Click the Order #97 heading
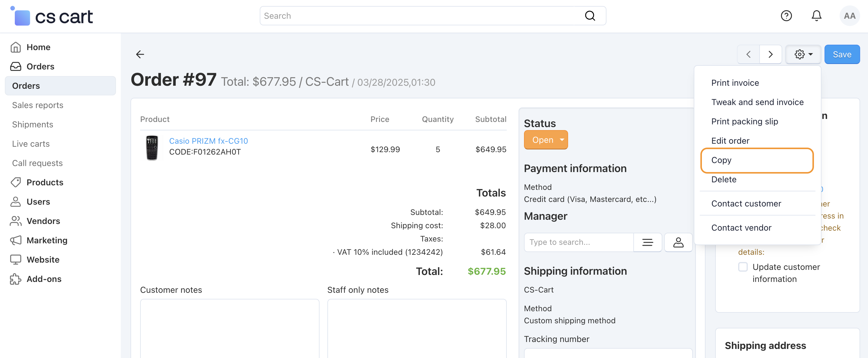This screenshot has width=868, height=358. (x=174, y=80)
